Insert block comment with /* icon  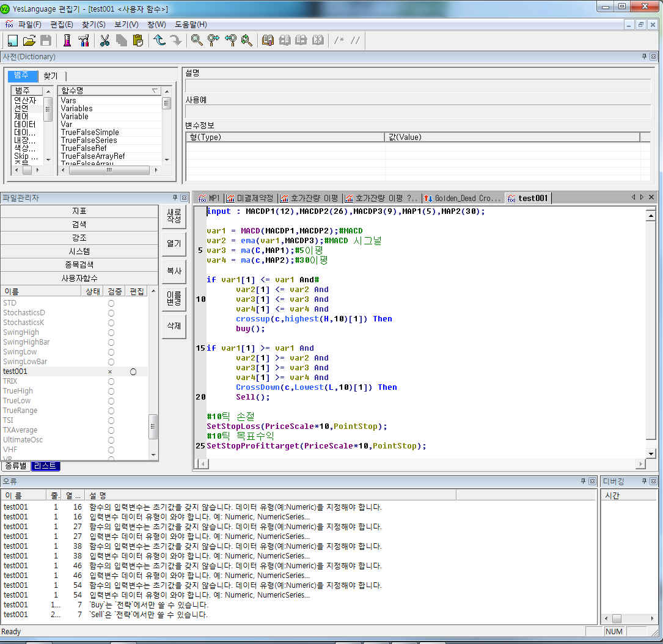[x=339, y=40]
